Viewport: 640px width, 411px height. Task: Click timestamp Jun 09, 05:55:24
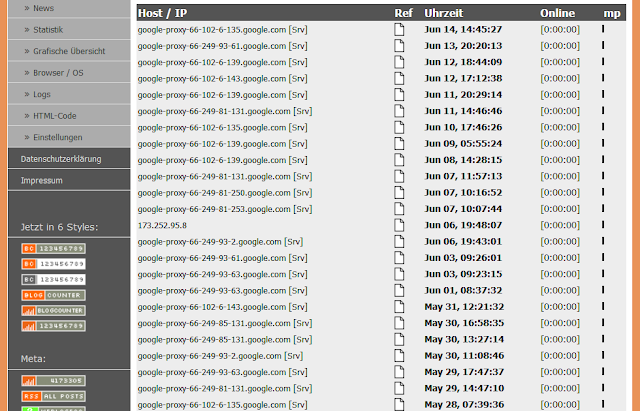click(x=463, y=144)
